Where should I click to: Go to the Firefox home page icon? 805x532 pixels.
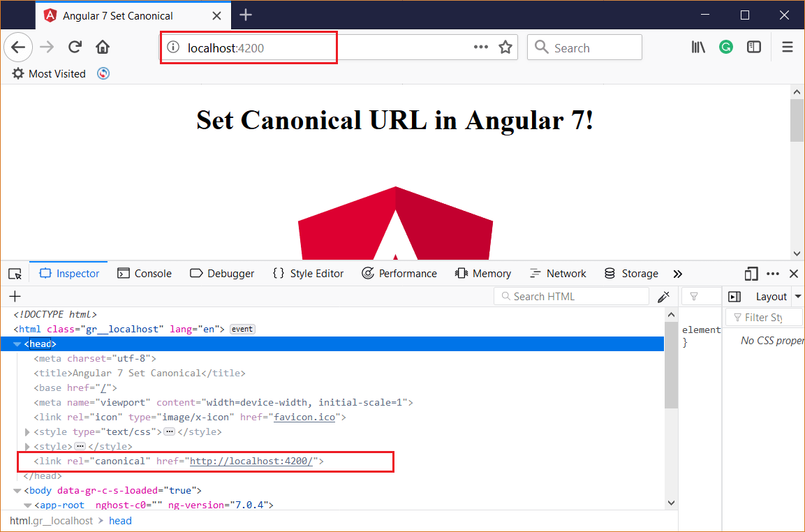tap(103, 47)
